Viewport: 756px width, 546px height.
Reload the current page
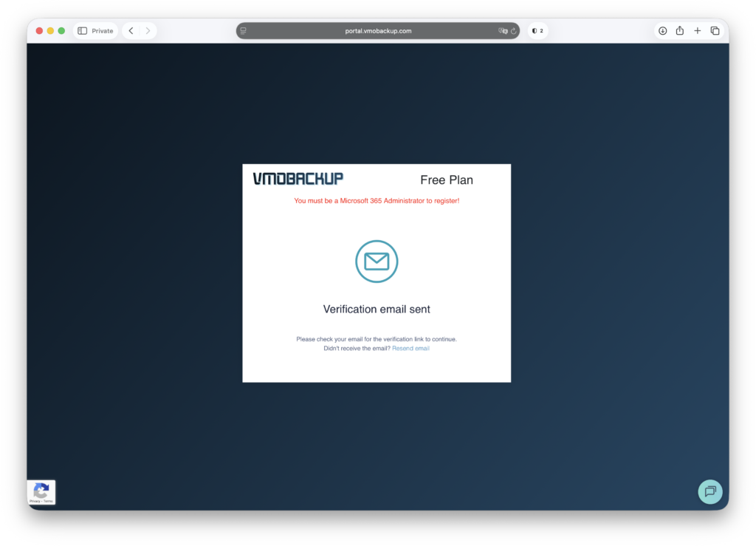pos(514,31)
